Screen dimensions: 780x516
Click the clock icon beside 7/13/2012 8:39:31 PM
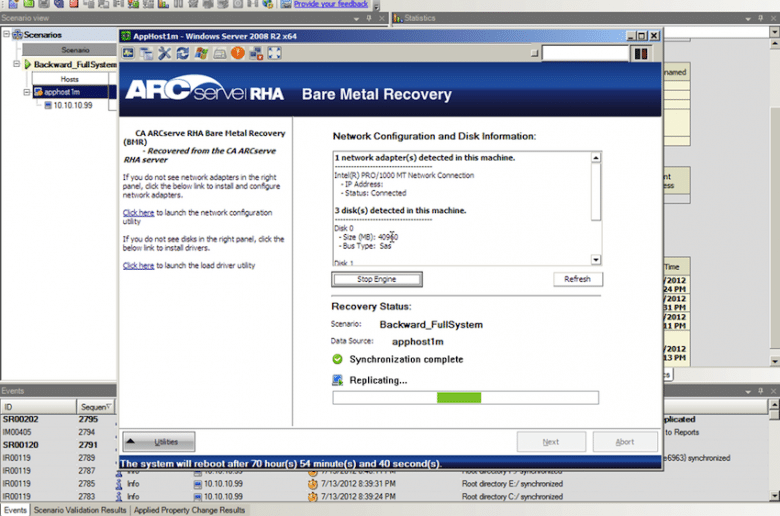pyautogui.click(x=312, y=483)
